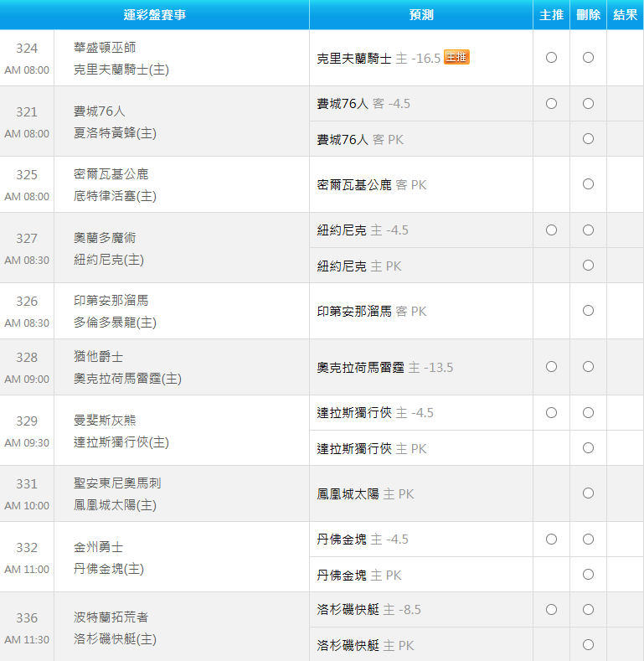Select 主推 radio for 紐約尼克 主 -4.5
The width and height of the screenshot is (644, 661).
click(551, 230)
